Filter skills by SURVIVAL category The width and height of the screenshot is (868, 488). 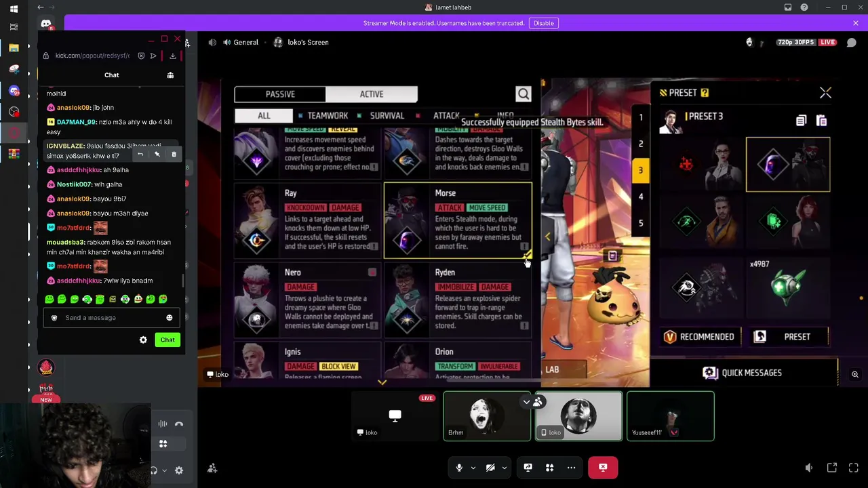click(x=387, y=116)
